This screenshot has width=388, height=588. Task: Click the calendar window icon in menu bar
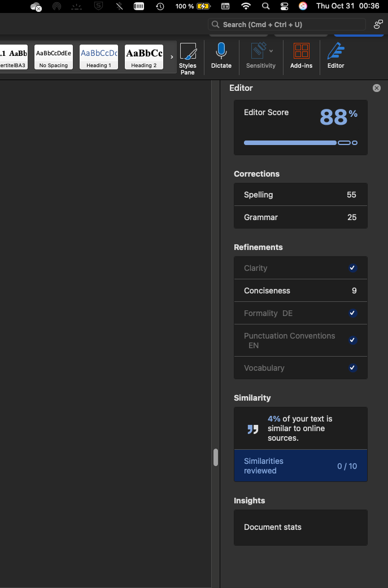pyautogui.click(x=225, y=6)
